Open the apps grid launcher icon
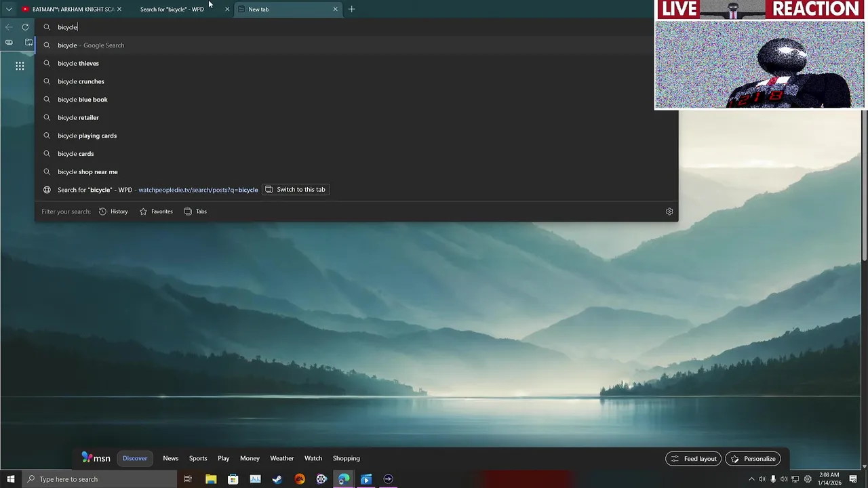The height and width of the screenshot is (488, 868). 20,66
